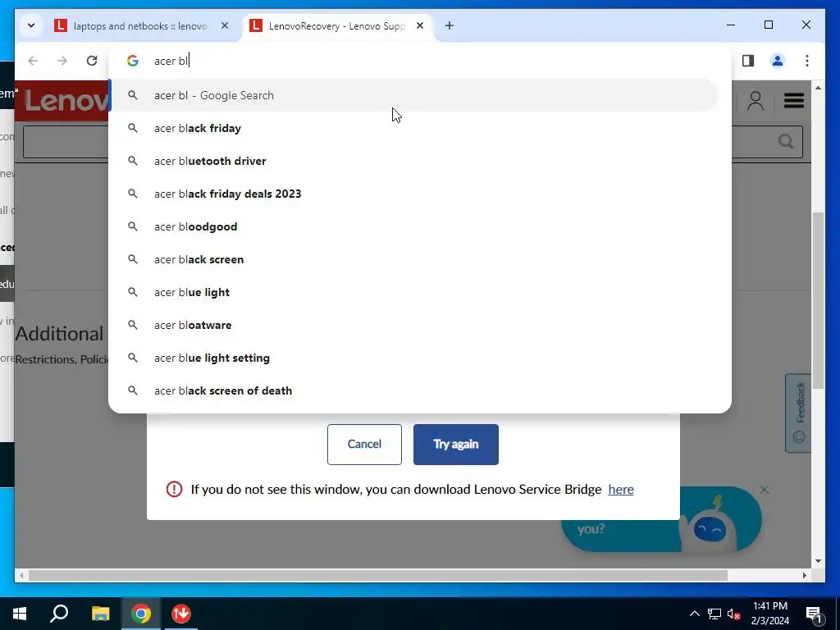Close the 'laptops and netbooks' tab
Screen dimensions: 840x630
[x=225, y=25]
